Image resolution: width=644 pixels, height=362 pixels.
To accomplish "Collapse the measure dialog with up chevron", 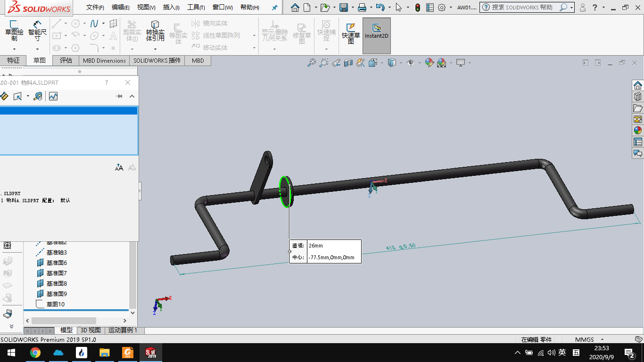I will click(132, 96).
